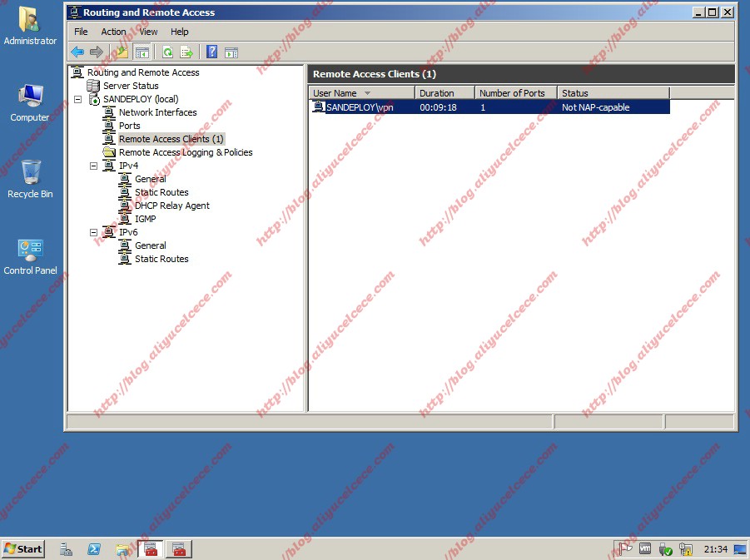Screen dimensions: 750x560
Task: Sort by User Name column header
Action: tap(361, 92)
